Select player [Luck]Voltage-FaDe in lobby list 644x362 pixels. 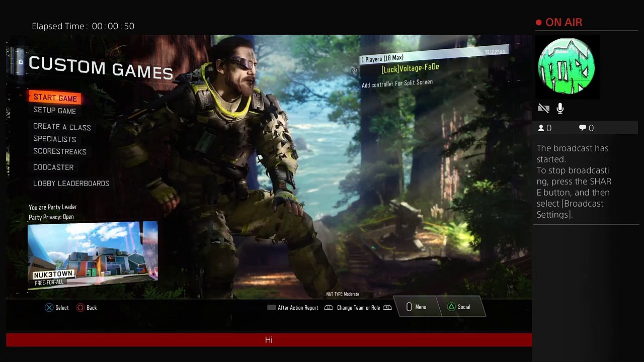(410, 68)
